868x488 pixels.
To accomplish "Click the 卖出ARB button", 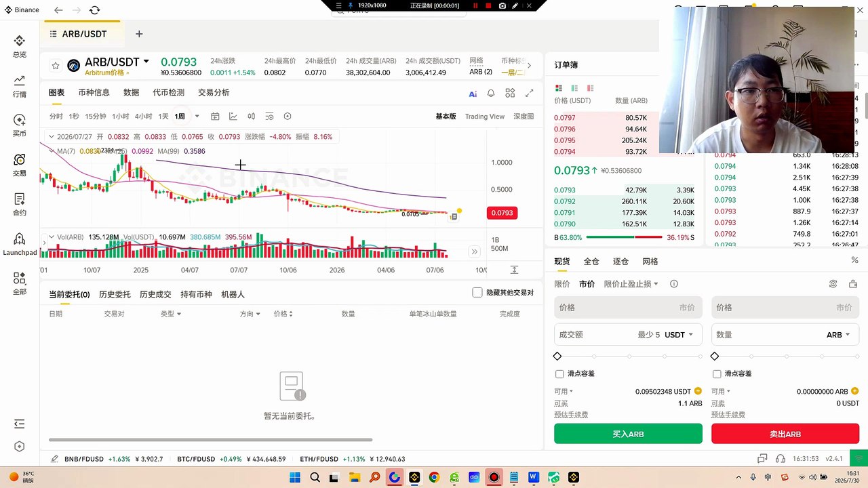I will [x=785, y=434].
